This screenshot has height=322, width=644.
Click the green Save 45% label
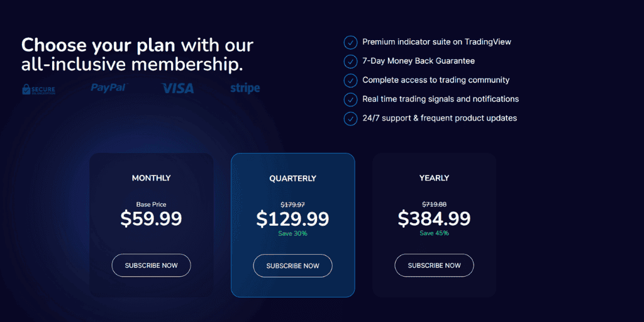coord(434,233)
